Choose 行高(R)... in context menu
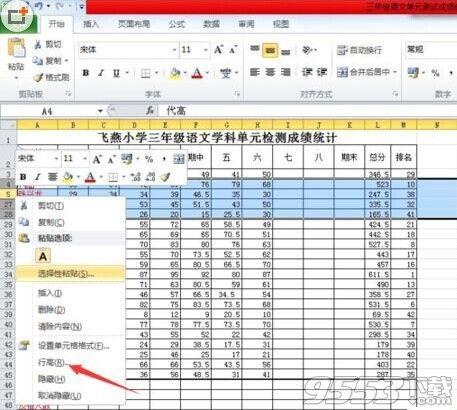 click(x=71, y=362)
